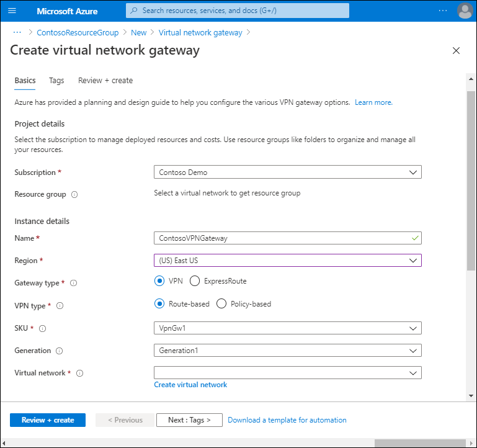Go to Virtual network gateway breadcrumb
477x448 pixels.
click(200, 32)
